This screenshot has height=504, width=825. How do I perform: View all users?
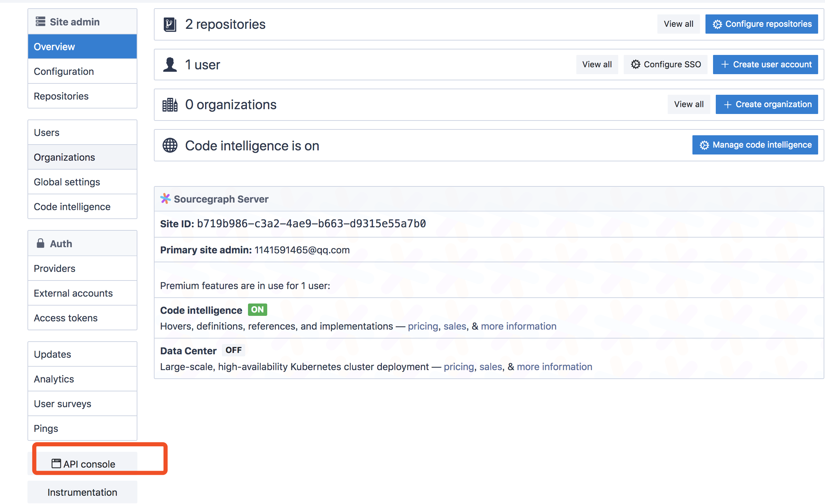point(597,64)
